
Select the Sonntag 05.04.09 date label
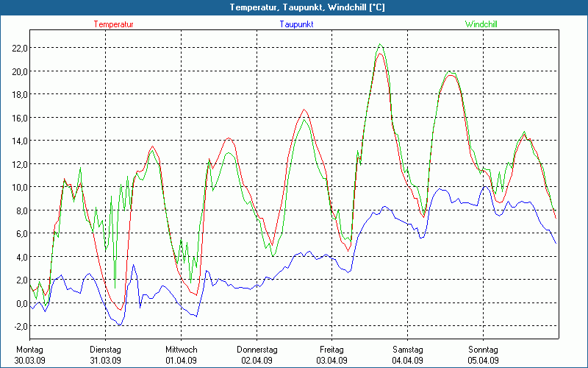click(x=484, y=355)
